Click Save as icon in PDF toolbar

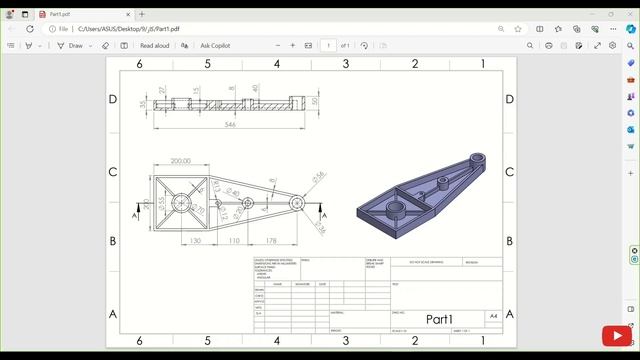click(579, 46)
